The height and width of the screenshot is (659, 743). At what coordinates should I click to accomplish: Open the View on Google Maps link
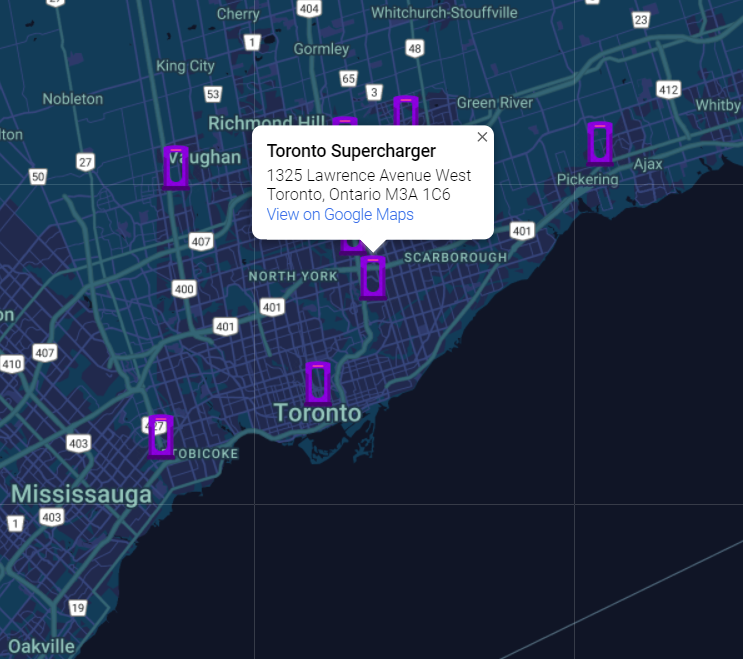[x=340, y=215]
